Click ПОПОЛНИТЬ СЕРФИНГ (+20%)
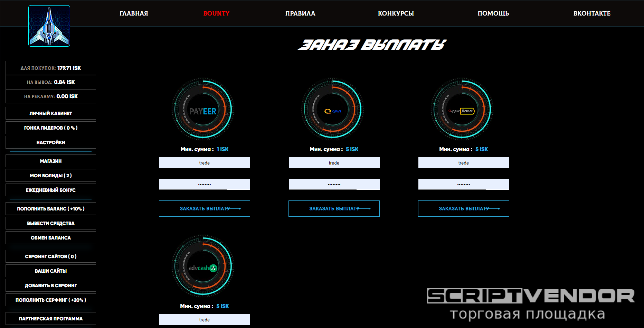This screenshot has width=644, height=328. (x=51, y=300)
